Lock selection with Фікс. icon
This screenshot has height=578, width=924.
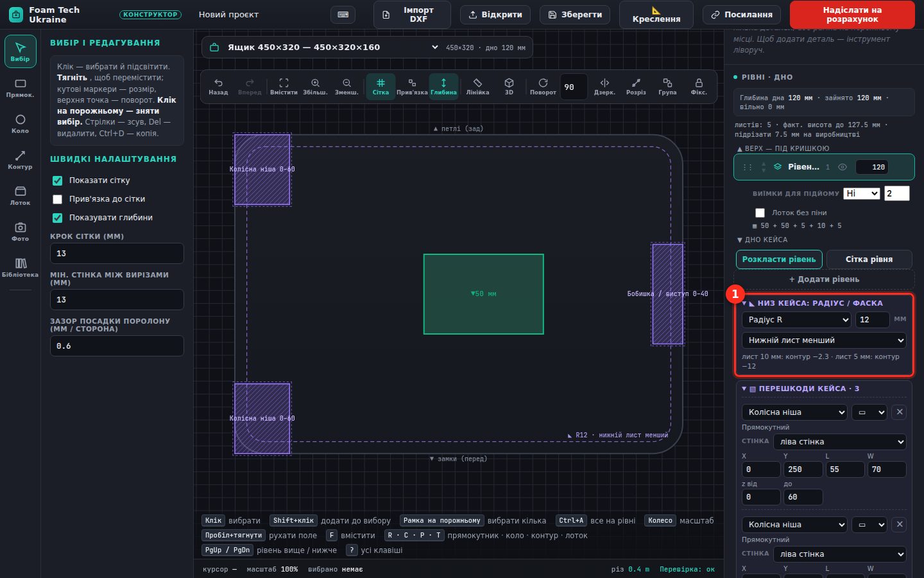[x=699, y=86]
